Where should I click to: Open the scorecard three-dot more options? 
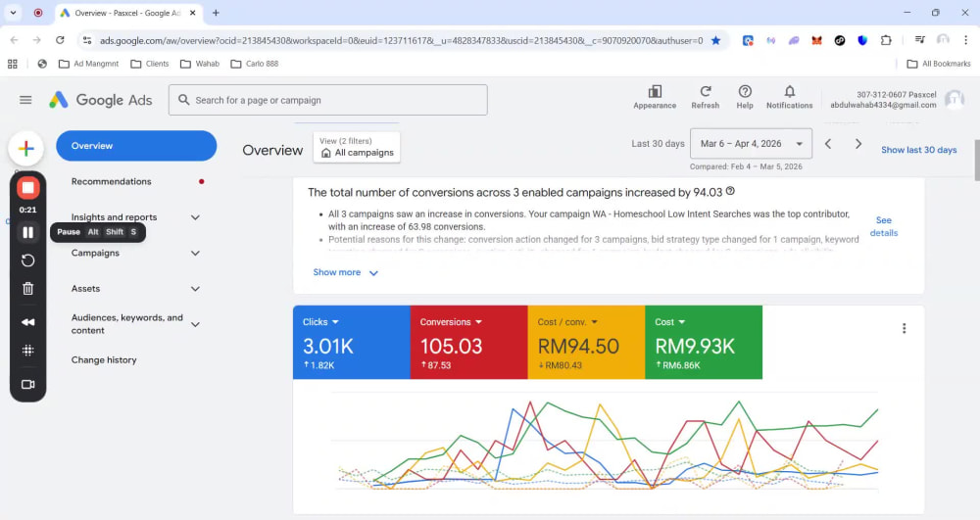point(904,328)
